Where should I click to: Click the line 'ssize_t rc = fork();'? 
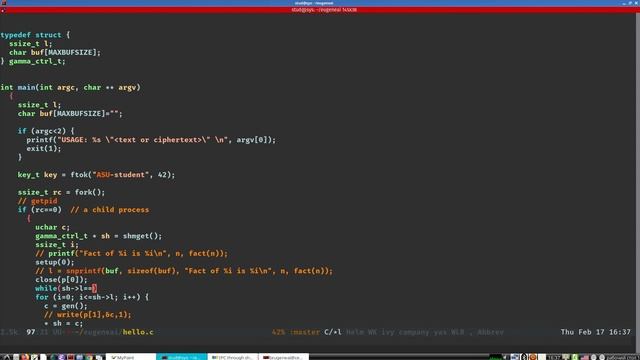click(x=61, y=192)
